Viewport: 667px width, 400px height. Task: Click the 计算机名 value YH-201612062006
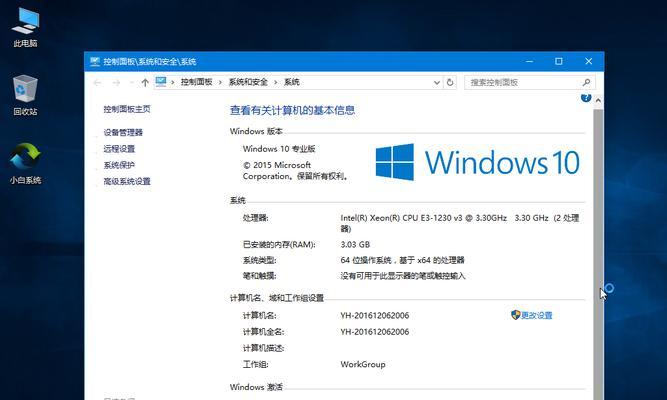375,315
